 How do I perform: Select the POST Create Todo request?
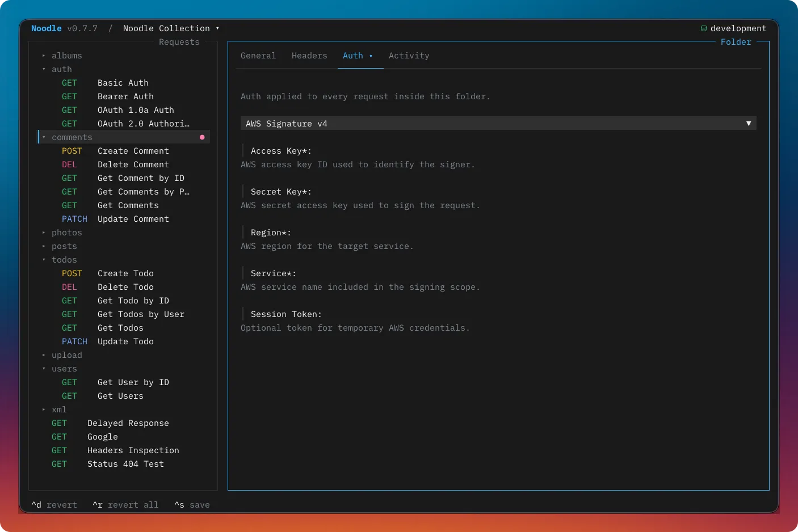(x=124, y=273)
